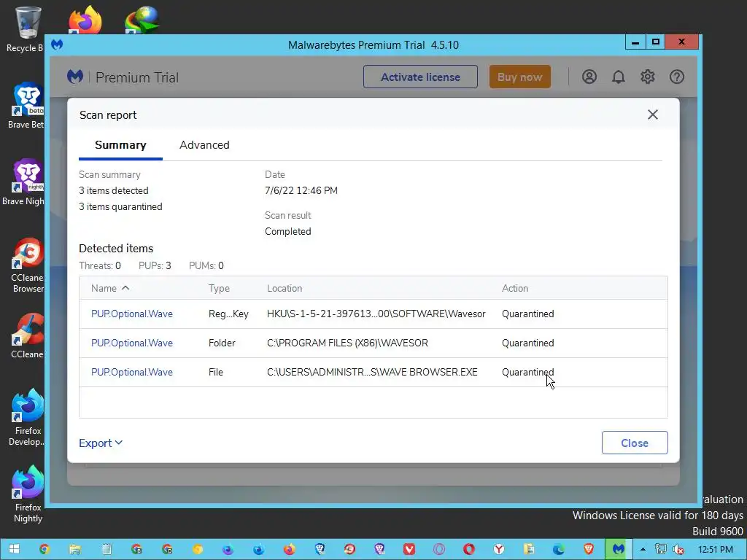Open the notifications bell
This screenshot has height=560, width=747.
[619, 77]
